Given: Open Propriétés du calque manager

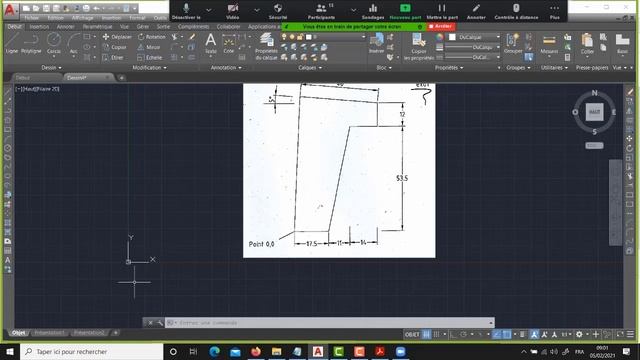Looking at the screenshot, I should [267, 47].
